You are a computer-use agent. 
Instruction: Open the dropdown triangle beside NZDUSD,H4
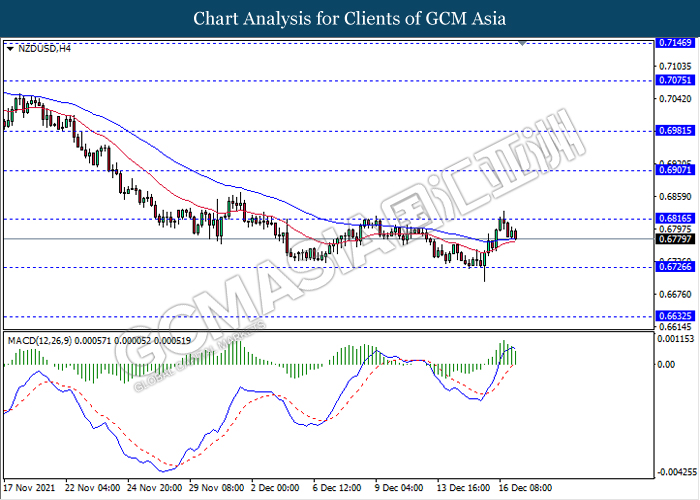11,49
